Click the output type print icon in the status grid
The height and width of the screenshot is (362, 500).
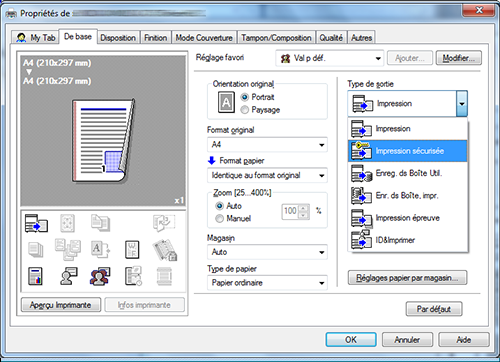click(x=36, y=223)
